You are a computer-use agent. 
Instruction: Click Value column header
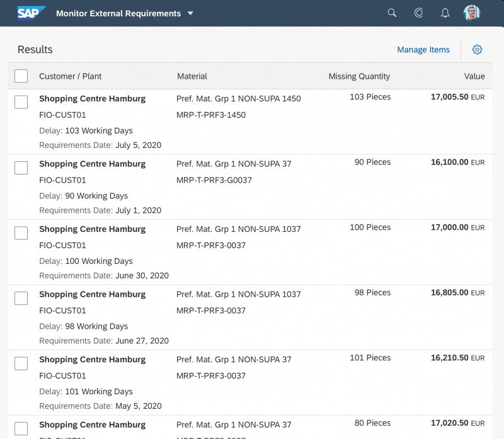click(x=474, y=76)
